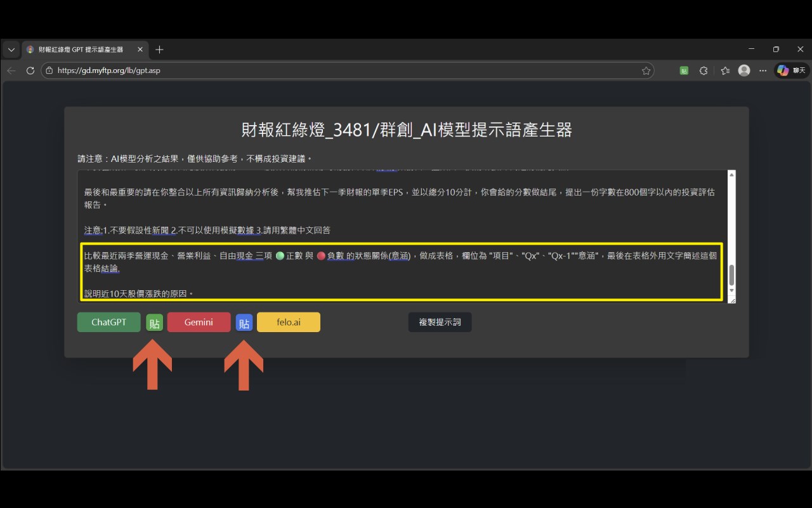The image size is (812, 508).
Task: View site information lock icon
Action: coord(49,70)
